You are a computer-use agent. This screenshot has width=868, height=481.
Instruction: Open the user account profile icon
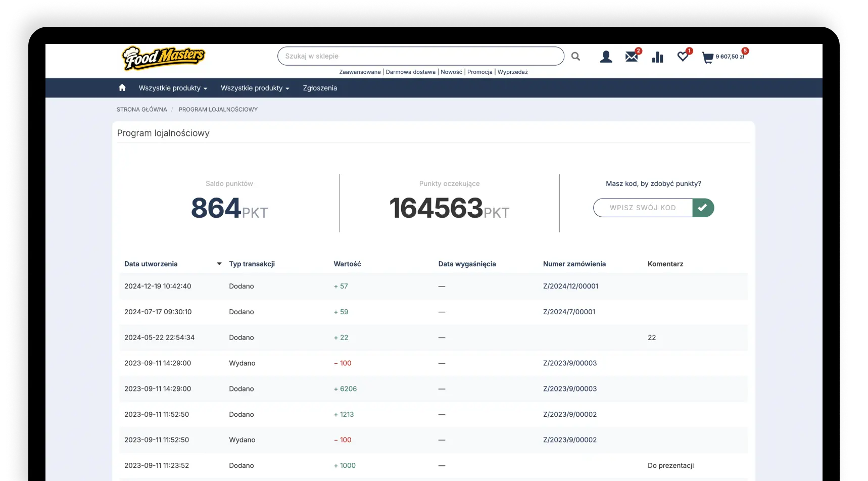606,57
